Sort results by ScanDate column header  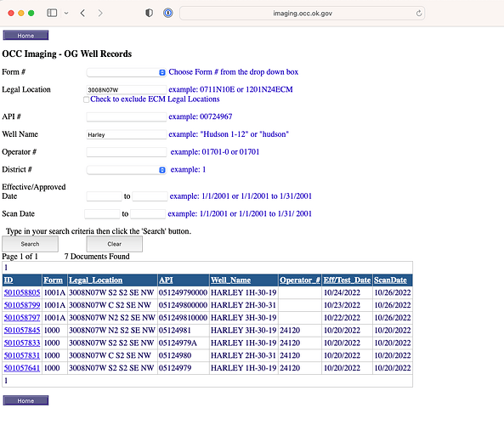click(x=390, y=280)
